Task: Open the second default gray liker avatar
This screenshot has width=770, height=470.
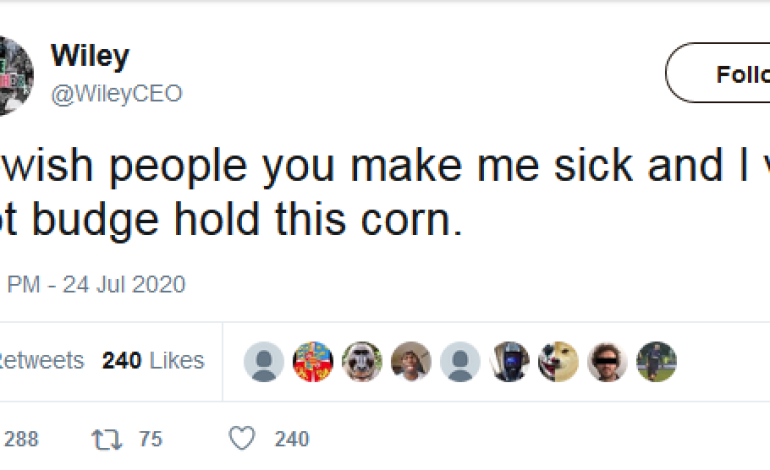Action: [x=460, y=361]
